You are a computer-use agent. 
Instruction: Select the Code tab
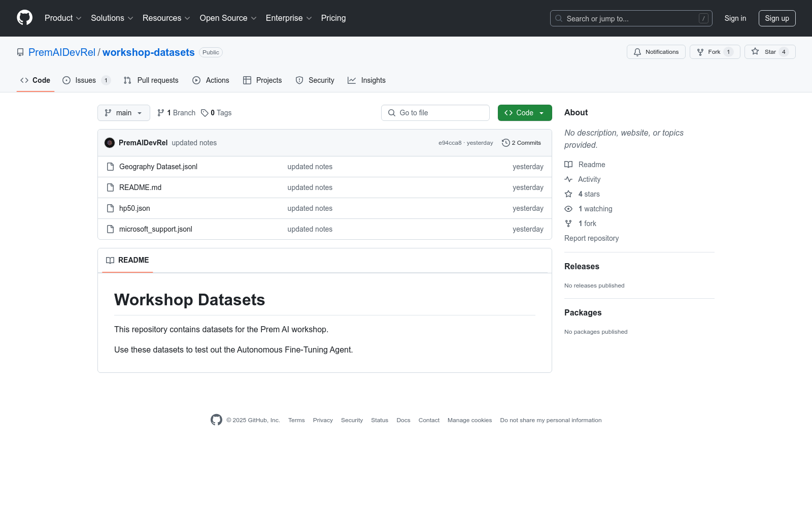pos(36,80)
